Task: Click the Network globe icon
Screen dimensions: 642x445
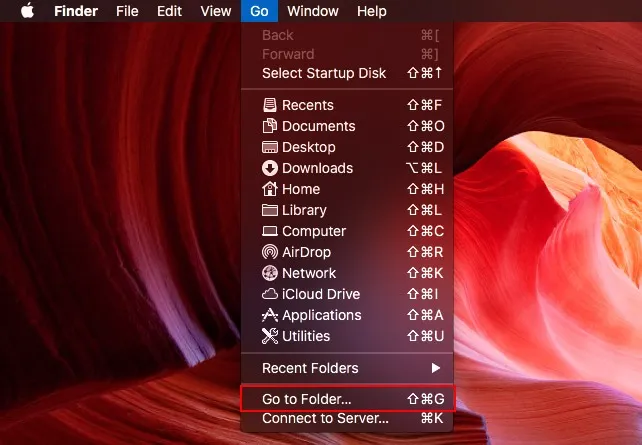Action: click(x=269, y=273)
